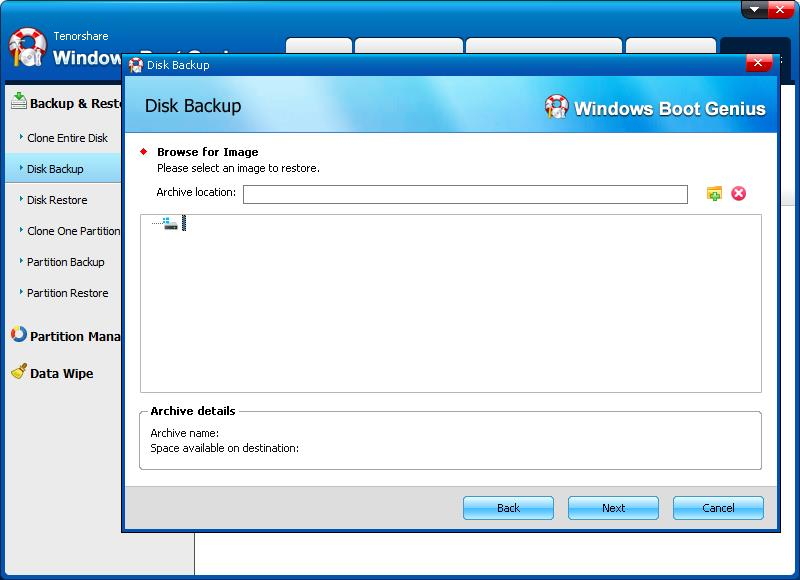This screenshot has width=800, height=580.
Task: Click the Data Wipe broom icon
Action: pyautogui.click(x=19, y=371)
